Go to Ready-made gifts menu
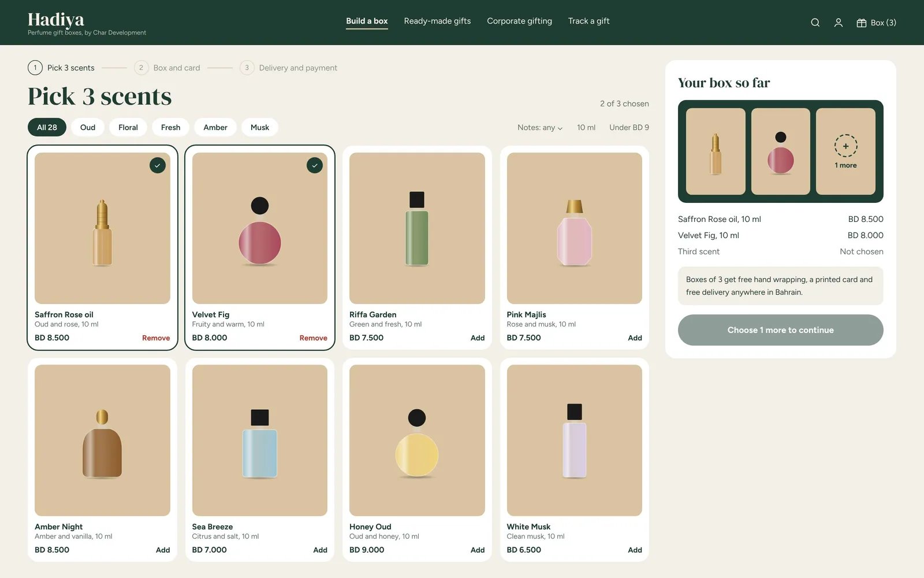Image resolution: width=924 pixels, height=578 pixels. click(x=437, y=21)
